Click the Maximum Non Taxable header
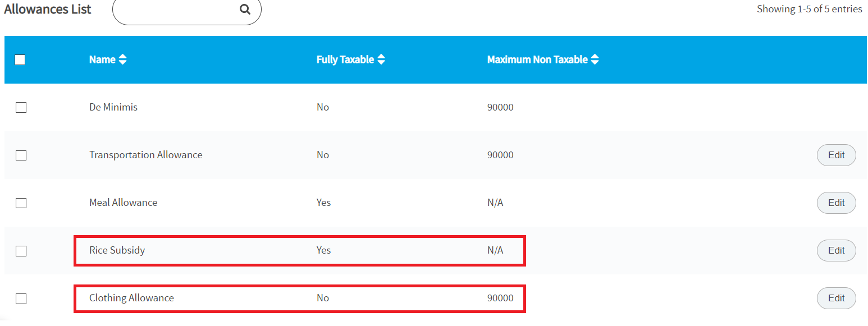 click(537, 59)
